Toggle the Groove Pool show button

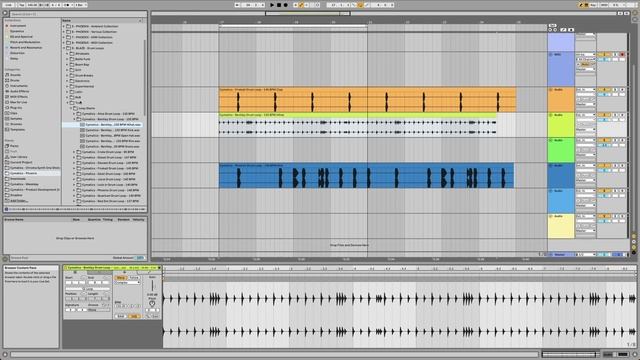[x=5, y=258]
